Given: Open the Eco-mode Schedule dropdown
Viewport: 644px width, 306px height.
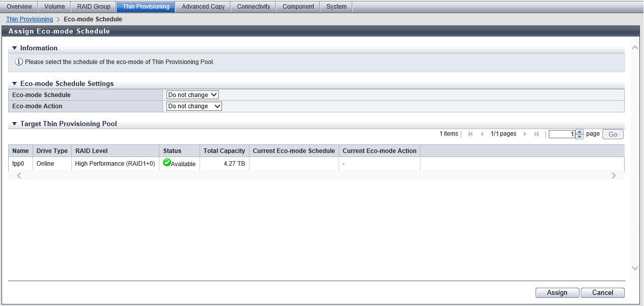Looking at the screenshot, I should (192, 95).
